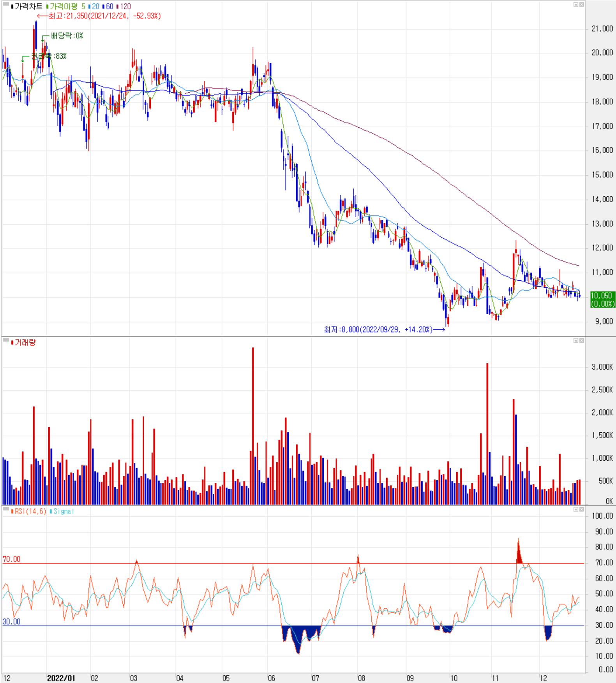
Task: Select the 가격차트 legend label
Action: (27, 6)
